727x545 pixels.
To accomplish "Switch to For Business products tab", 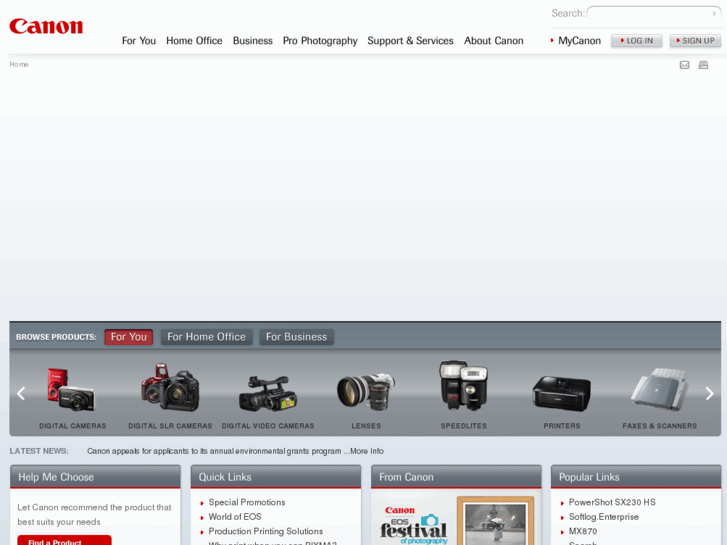I will [x=296, y=337].
